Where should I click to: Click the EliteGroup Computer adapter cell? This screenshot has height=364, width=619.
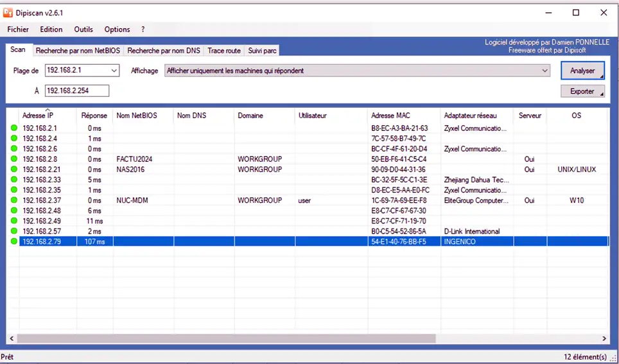476,200
